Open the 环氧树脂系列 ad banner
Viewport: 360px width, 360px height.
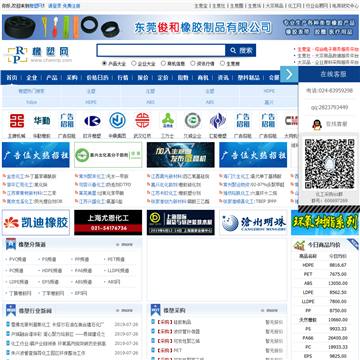pos(325,223)
